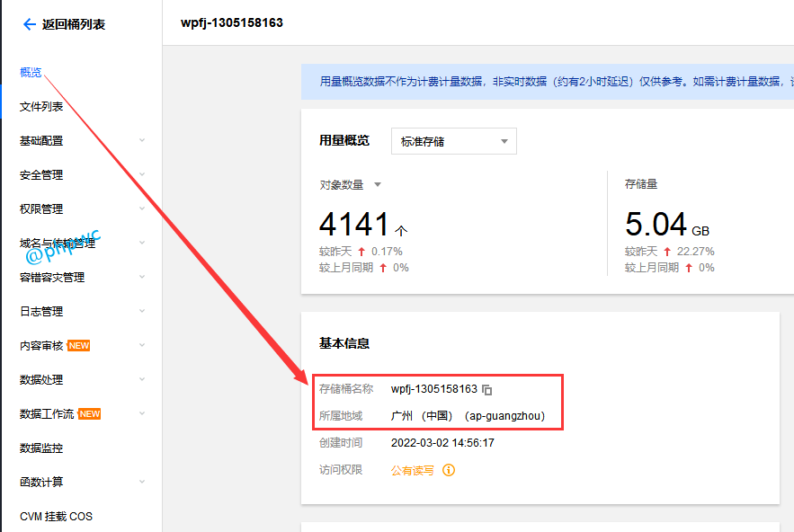The image size is (794, 532).
Task: Expand the 容错容灾管理 sidebar section
Action: click(142, 278)
